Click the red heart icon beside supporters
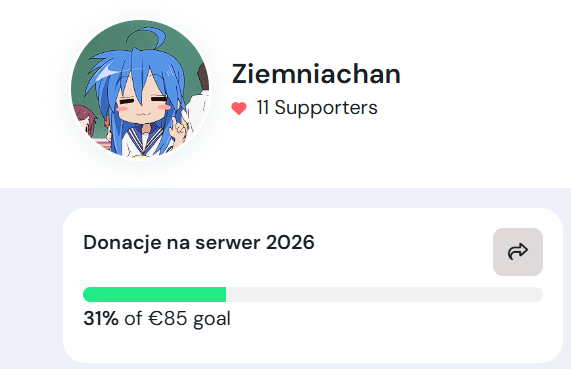This screenshot has height=369, width=571. coord(239,108)
